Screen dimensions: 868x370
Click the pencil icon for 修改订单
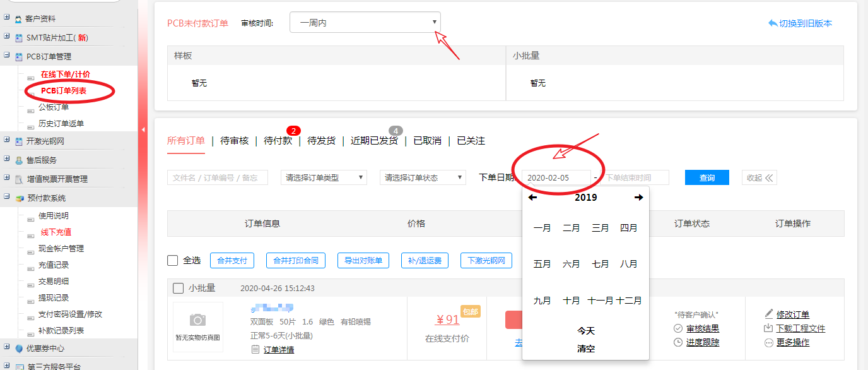pyautogui.click(x=768, y=314)
